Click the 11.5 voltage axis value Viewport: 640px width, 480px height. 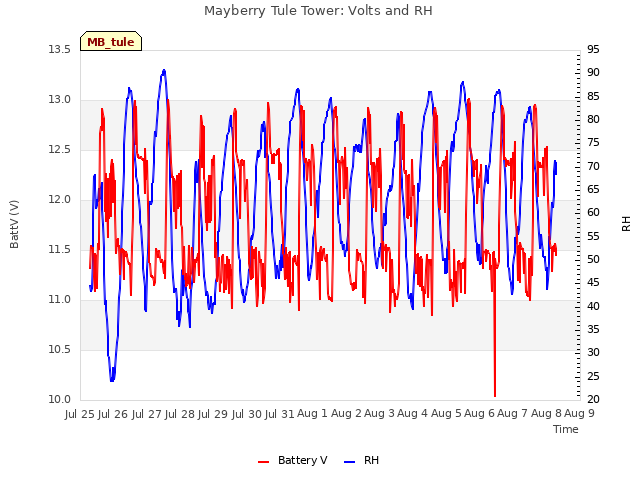click(60, 249)
